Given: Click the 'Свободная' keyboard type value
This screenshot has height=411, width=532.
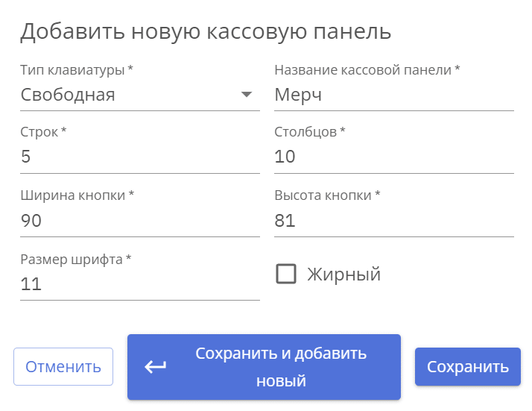Looking at the screenshot, I should tap(69, 95).
